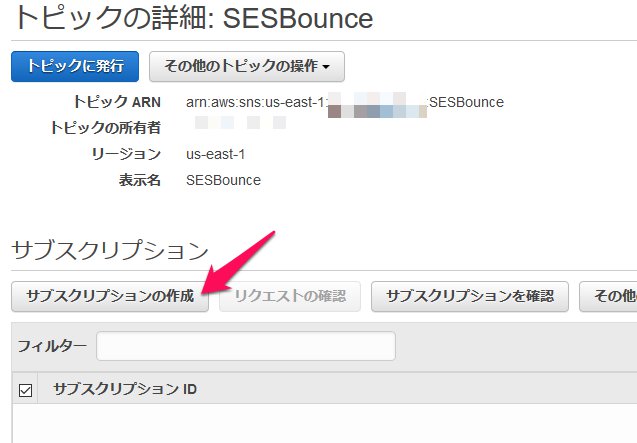Click the トピックの詳細: SESBounce page title
The width and height of the screenshot is (637, 443).
pyautogui.click(x=190, y=19)
